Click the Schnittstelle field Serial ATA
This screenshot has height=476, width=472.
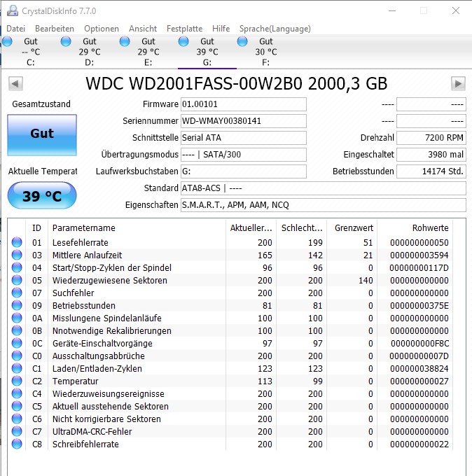(243, 137)
